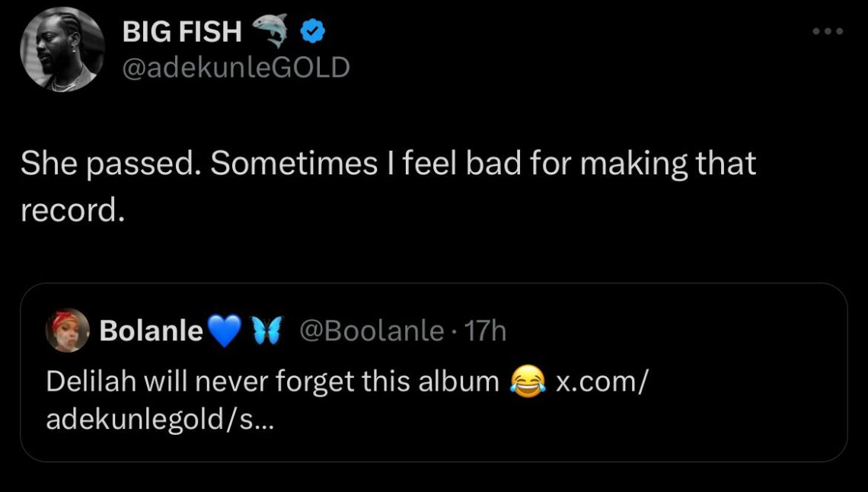
Task: Click the blue verified badge
Action: click(313, 31)
